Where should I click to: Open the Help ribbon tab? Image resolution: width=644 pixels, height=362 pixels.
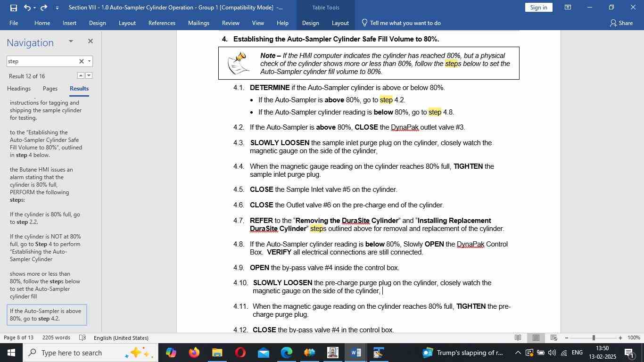click(282, 23)
